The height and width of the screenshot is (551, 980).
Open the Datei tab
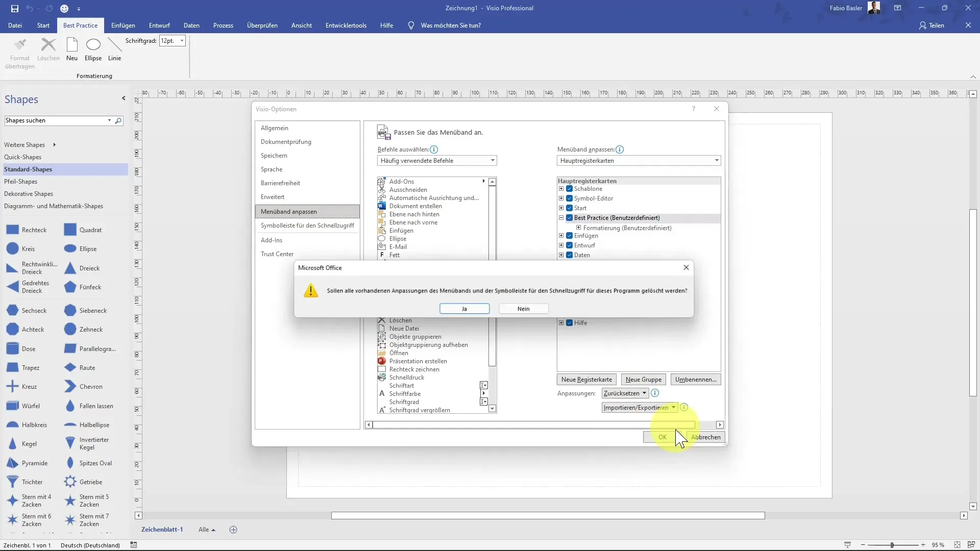15,26
